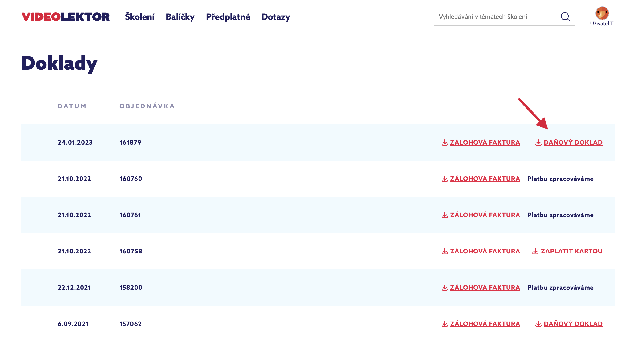
Task: Click Platbu zpracováváme status for order 160761
Action: [x=560, y=215]
